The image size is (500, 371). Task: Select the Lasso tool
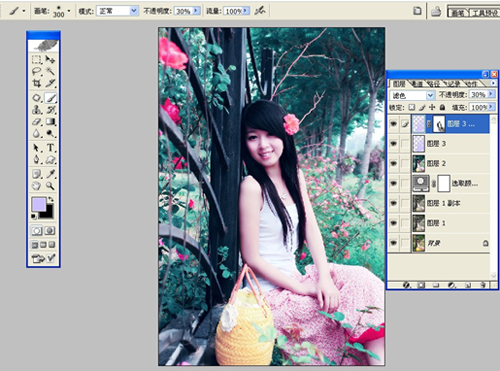coord(36,71)
